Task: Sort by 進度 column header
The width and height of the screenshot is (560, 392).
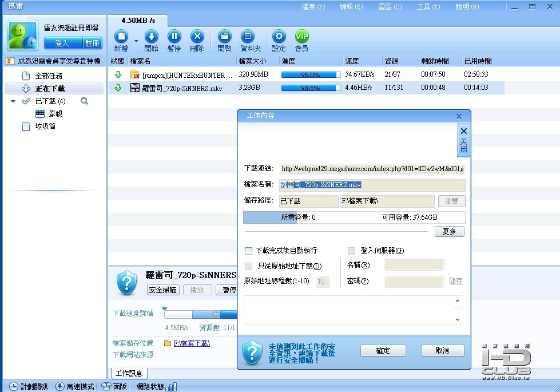Action: tap(311, 61)
